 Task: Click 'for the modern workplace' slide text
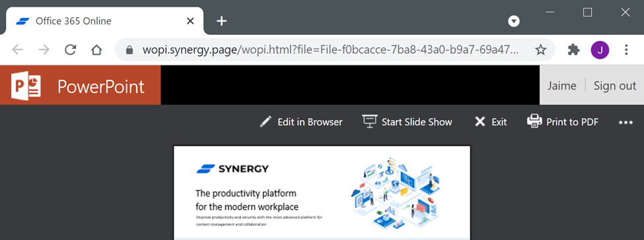coord(247,206)
